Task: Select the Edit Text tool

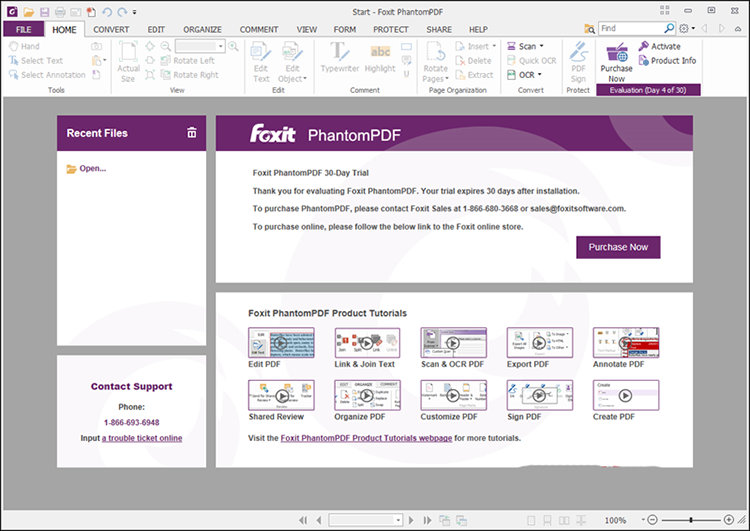Action: coord(261,62)
